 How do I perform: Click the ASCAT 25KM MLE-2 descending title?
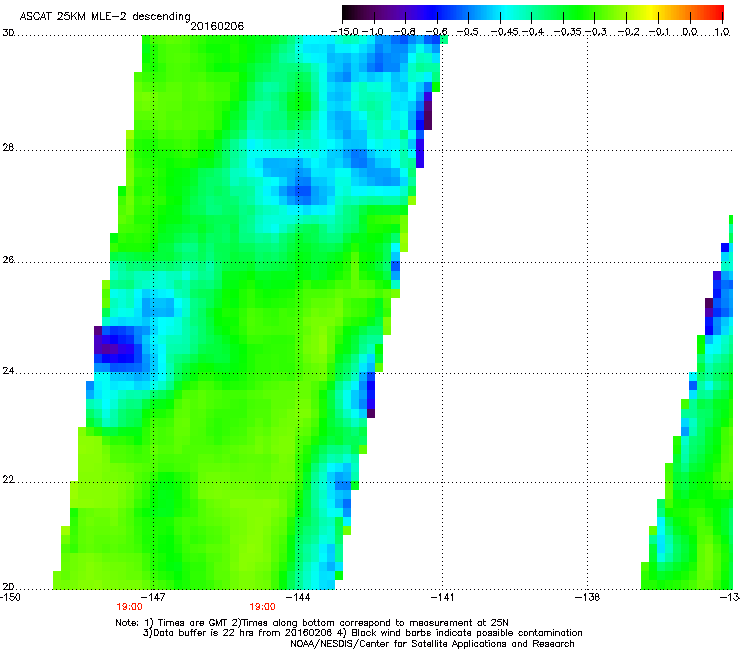click(x=105, y=17)
